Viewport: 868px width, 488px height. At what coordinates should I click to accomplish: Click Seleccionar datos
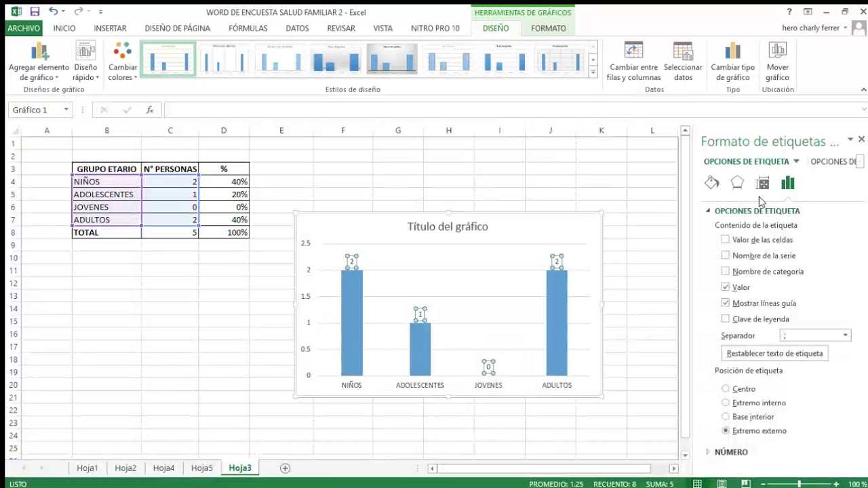point(683,62)
